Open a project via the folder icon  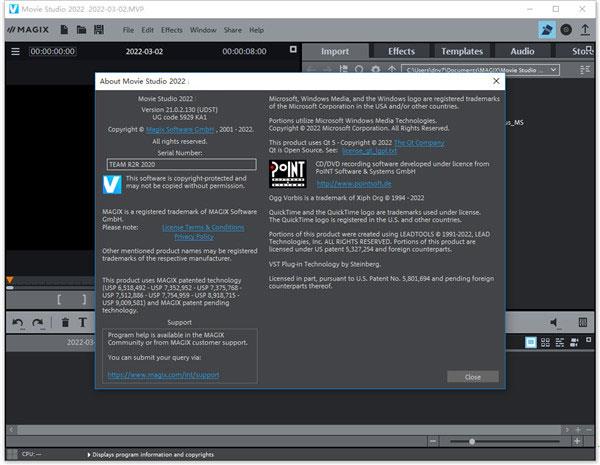(81, 29)
